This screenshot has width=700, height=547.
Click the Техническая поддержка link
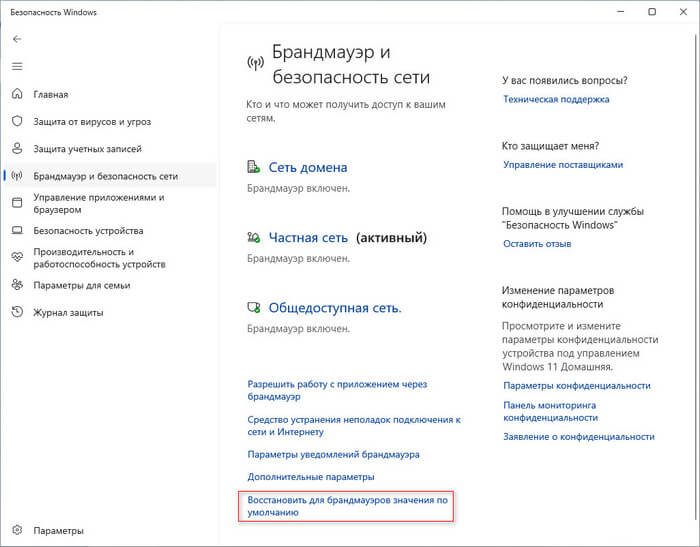tap(556, 99)
